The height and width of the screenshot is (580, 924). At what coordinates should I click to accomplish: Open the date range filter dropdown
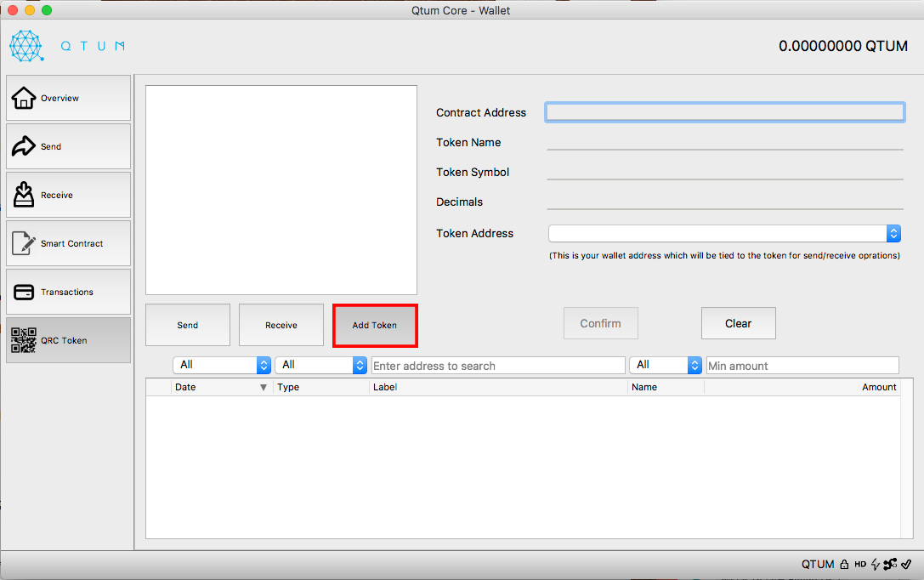[222, 365]
